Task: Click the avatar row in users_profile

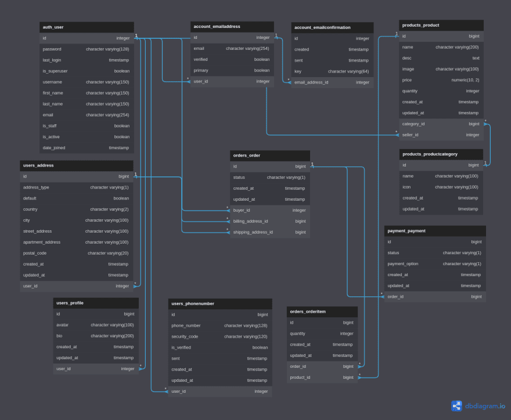Action: coord(96,325)
